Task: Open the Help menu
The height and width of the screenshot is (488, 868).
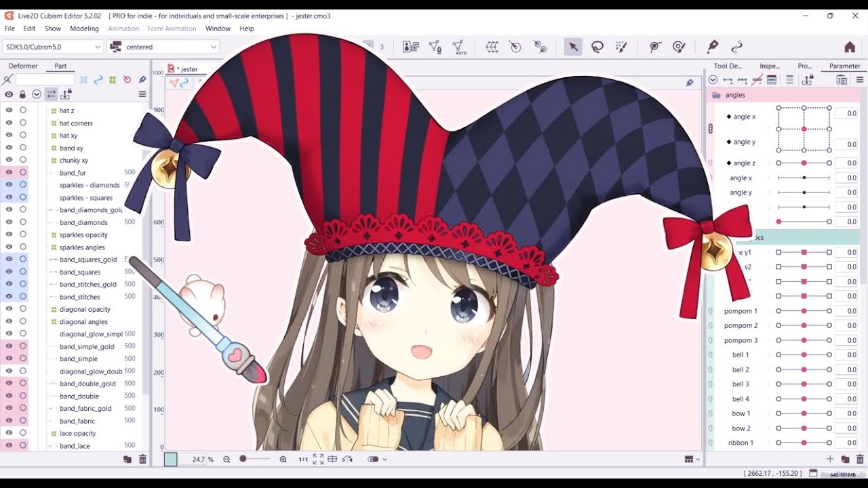Action: 247,28
